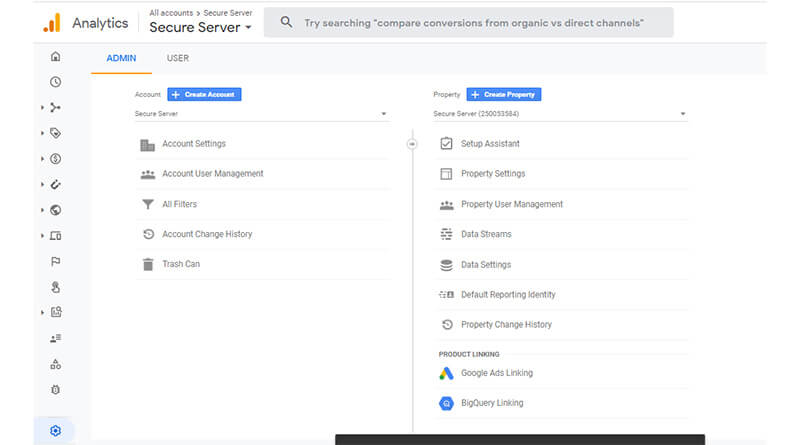Screen dimensions: 800x445
Task: Open the custom definitions shapes icon
Action: [56, 364]
